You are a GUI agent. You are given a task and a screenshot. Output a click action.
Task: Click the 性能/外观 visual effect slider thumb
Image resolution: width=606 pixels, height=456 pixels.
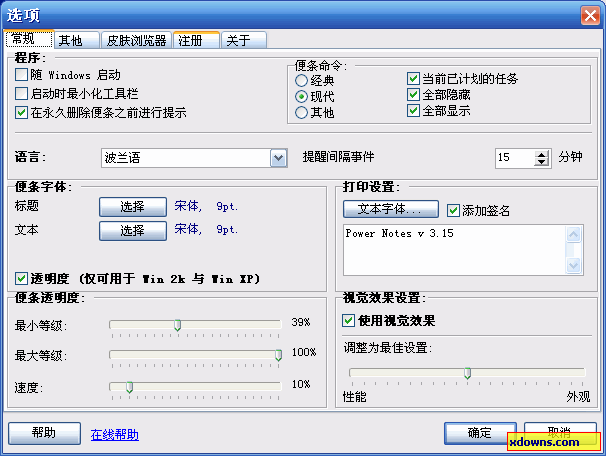pos(467,373)
